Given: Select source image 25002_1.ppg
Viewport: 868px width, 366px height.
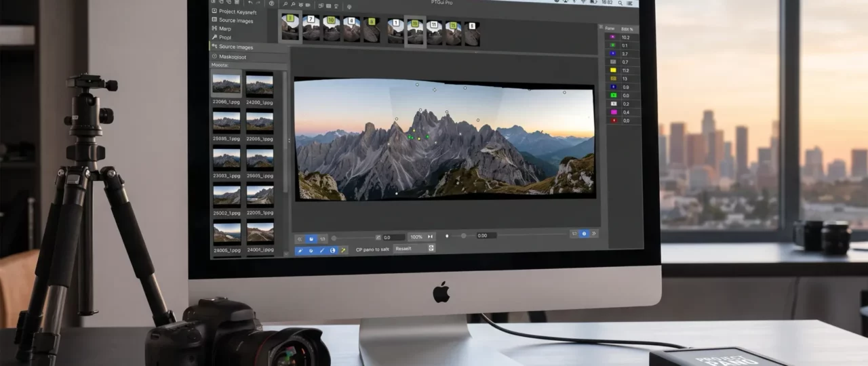Looking at the screenshot, I should pos(226,199).
